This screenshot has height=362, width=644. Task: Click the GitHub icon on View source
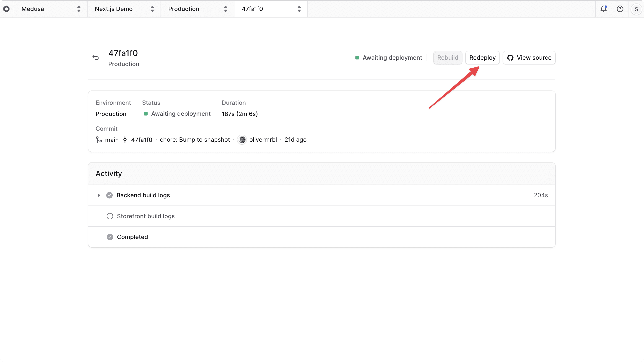pos(511,57)
